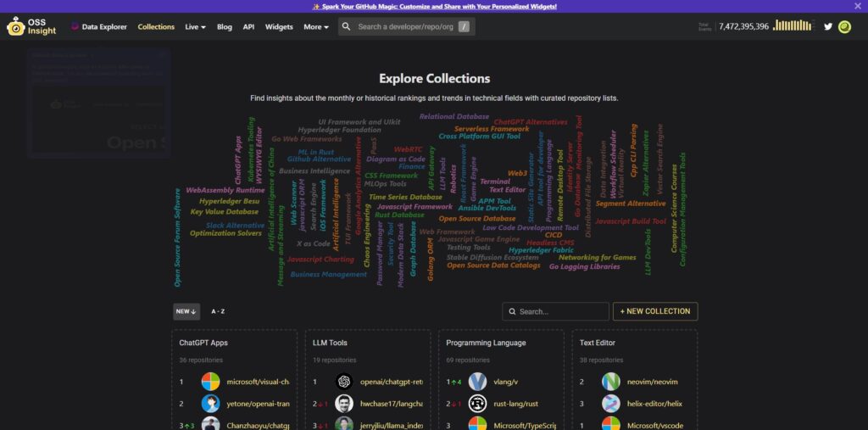This screenshot has width=868, height=430.
Task: Open the Live dropdown menu
Action: (x=196, y=26)
